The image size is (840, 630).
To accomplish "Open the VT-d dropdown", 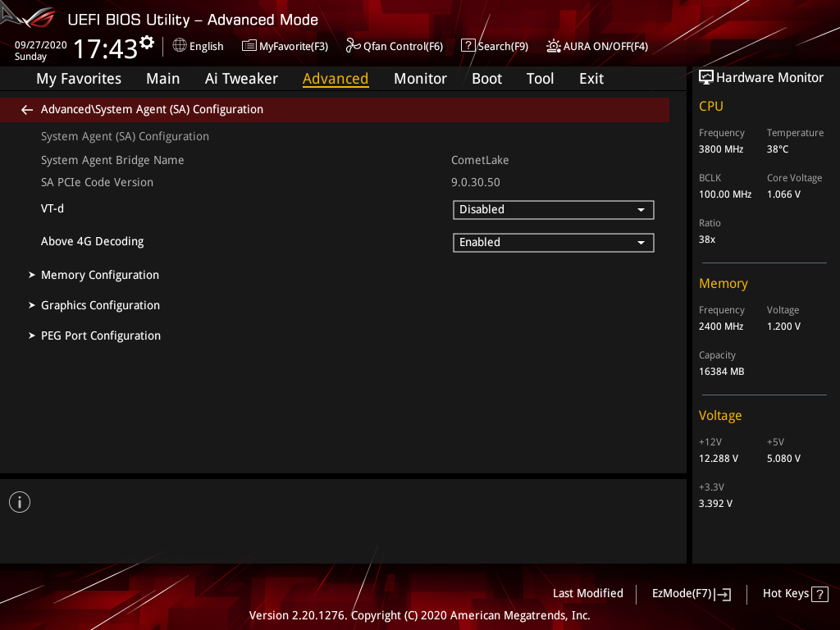I will [x=554, y=209].
